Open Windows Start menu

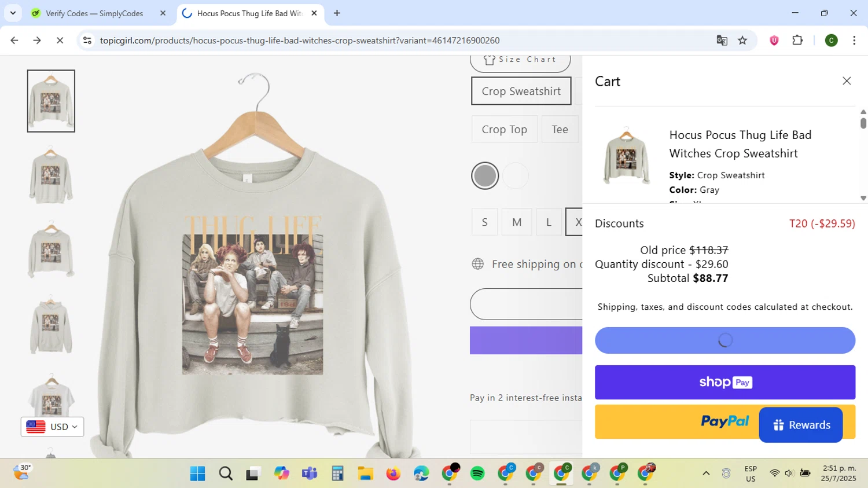point(197,474)
